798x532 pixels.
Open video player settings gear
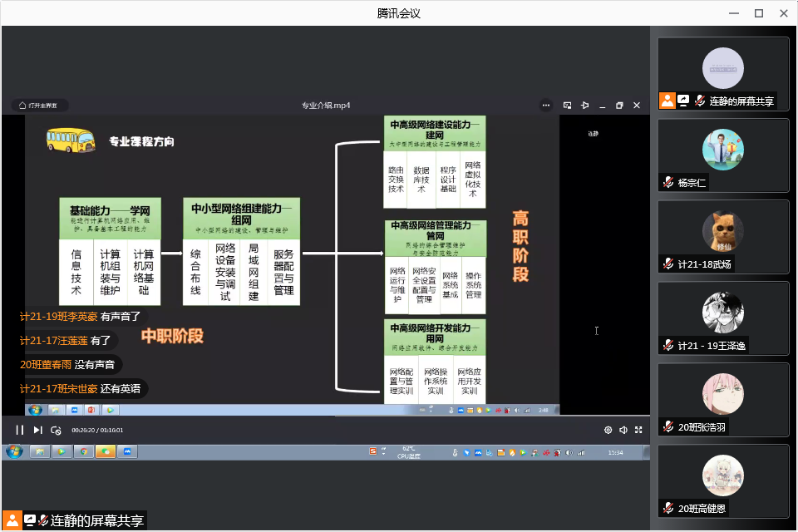click(x=608, y=430)
